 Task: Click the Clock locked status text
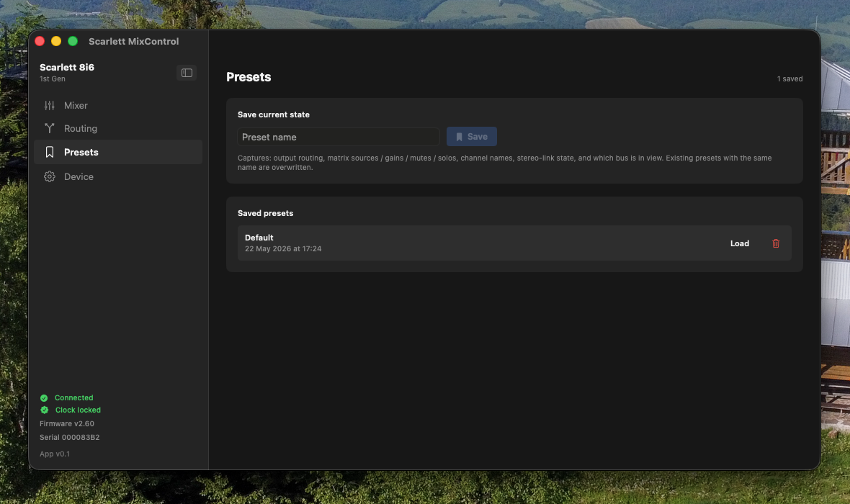(78, 410)
